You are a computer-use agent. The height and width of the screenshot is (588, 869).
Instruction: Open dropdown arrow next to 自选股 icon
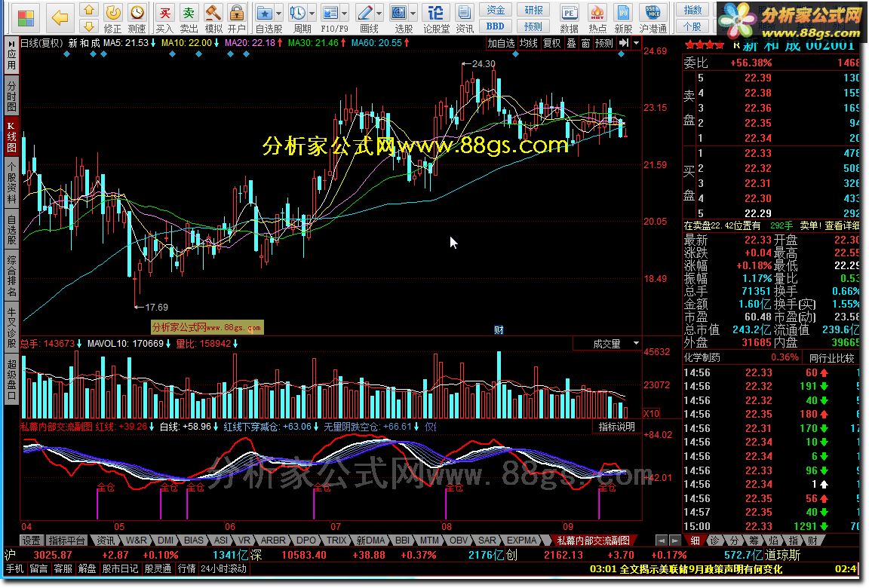tap(279, 13)
